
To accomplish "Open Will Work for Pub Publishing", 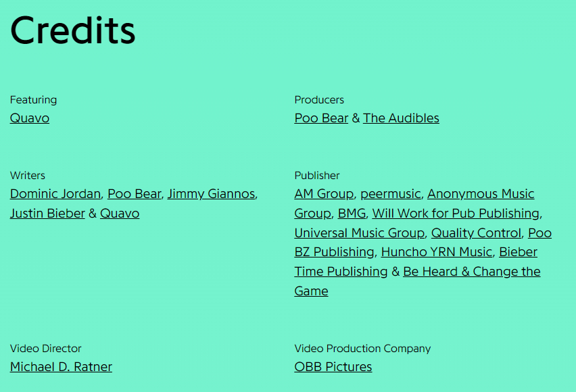I will [456, 214].
